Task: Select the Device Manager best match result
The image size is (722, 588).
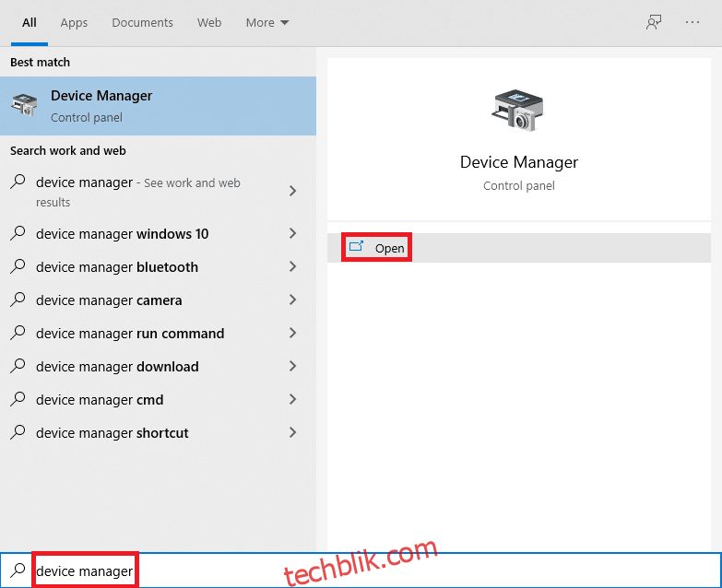Action: click(x=158, y=106)
